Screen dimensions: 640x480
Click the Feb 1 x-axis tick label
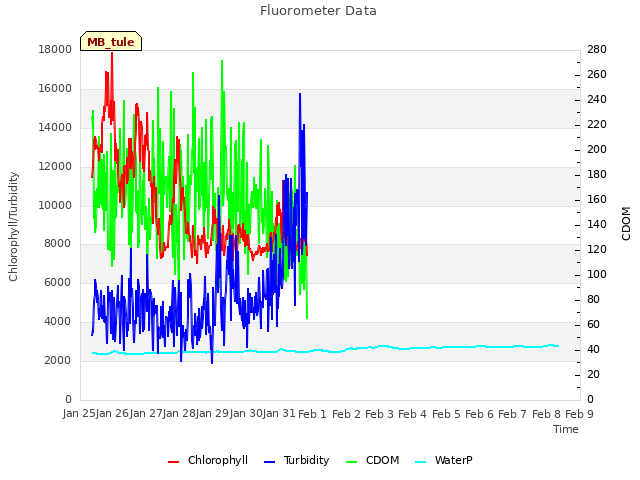click(x=312, y=414)
